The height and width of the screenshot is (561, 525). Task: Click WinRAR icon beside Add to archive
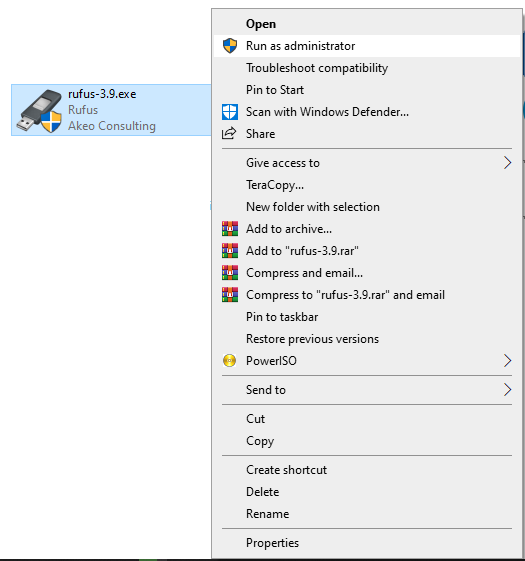tap(230, 229)
